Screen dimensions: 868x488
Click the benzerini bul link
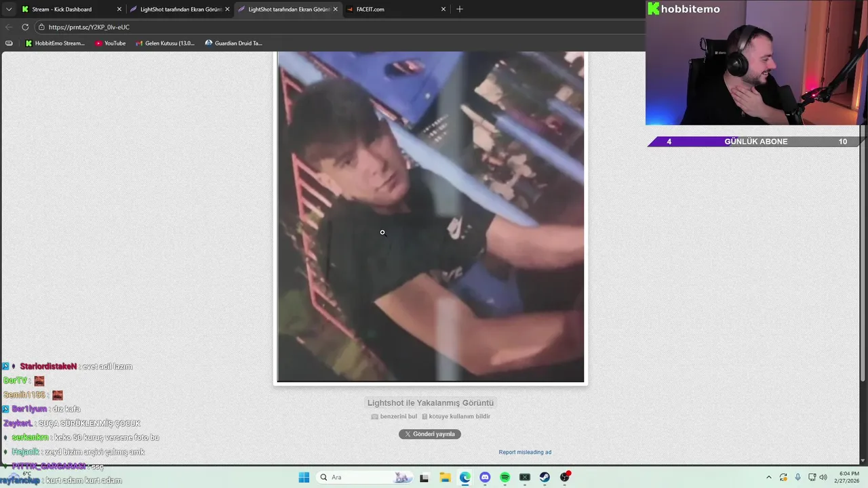tap(394, 416)
